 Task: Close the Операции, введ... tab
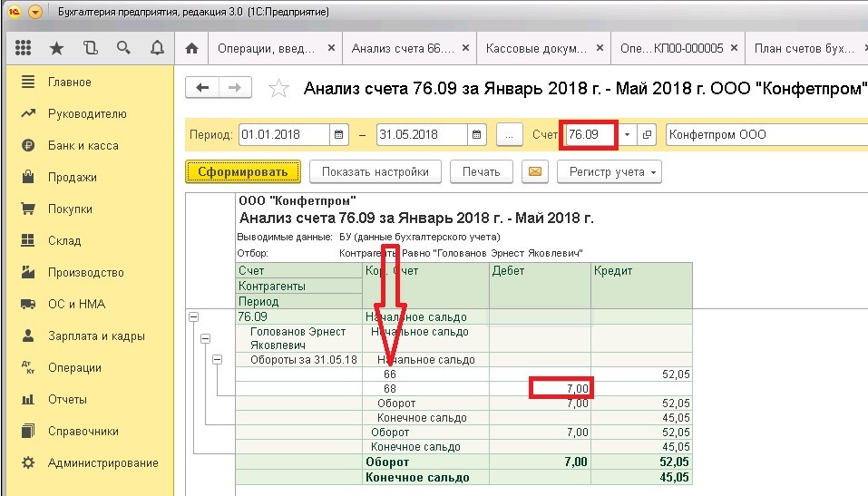(x=331, y=48)
